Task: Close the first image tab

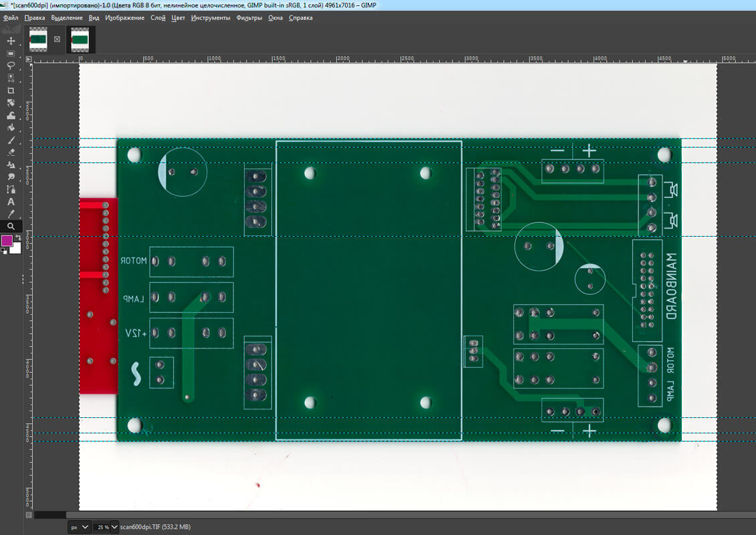Action: tap(57, 39)
